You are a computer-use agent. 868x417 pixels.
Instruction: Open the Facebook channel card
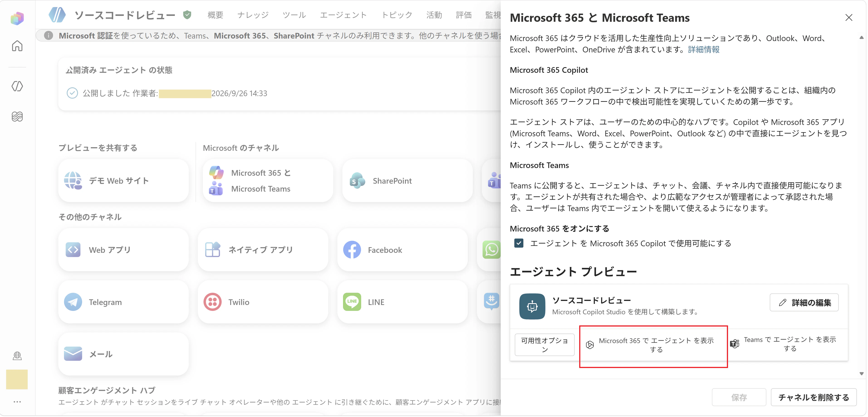[402, 250]
